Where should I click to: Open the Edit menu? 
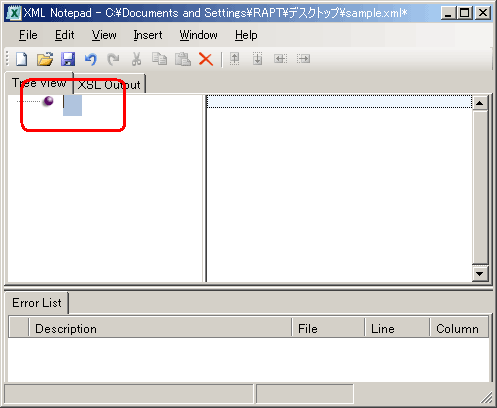pos(64,35)
